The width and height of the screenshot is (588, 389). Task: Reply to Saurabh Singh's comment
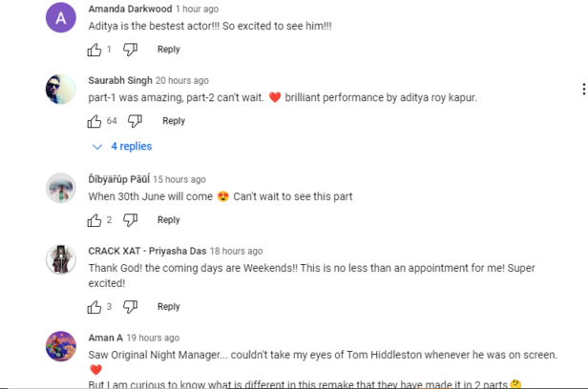click(x=174, y=121)
